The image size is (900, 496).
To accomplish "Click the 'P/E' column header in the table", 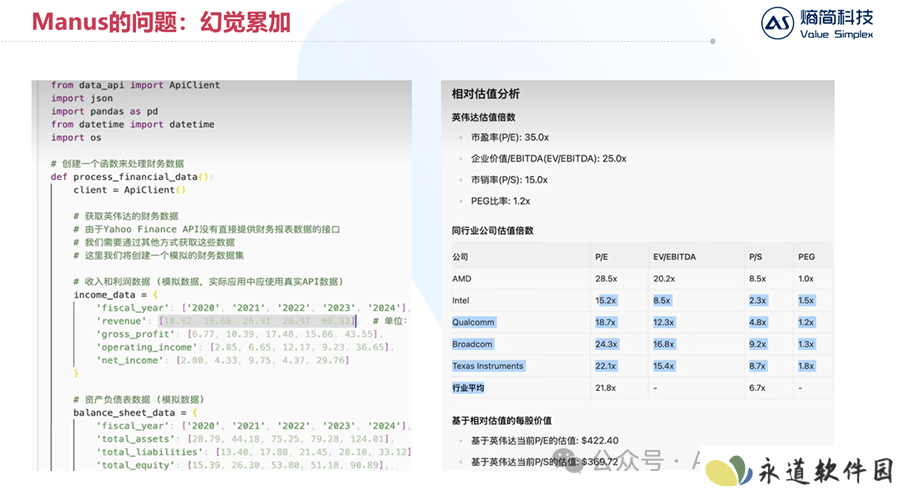I will [602, 257].
